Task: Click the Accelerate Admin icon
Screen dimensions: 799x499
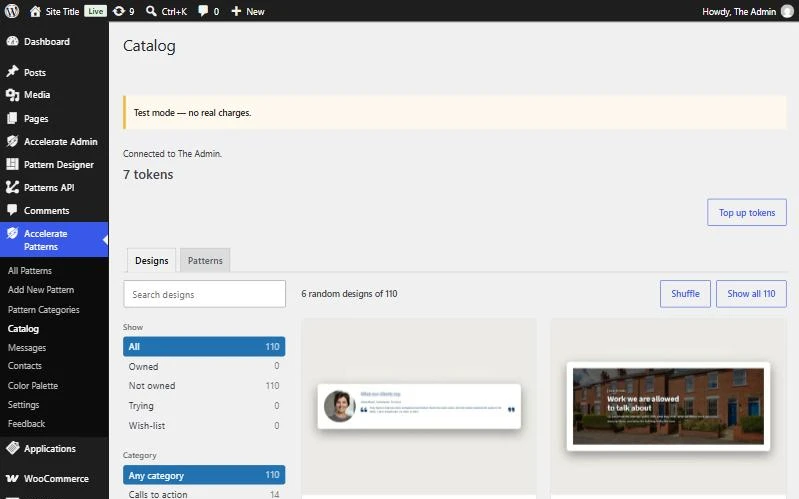Action: pos(12,141)
